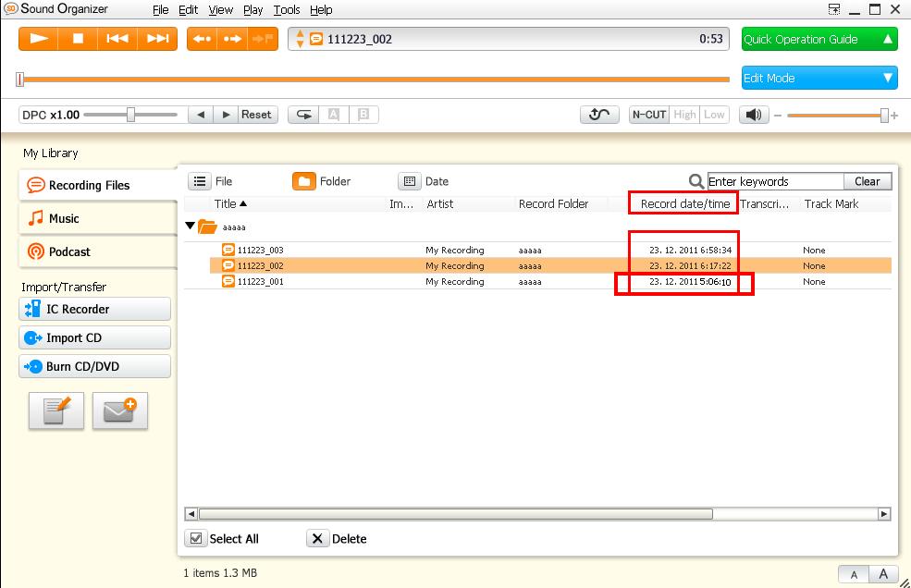Viewport: 911px width, 588px height.
Task: Collapse the aaaaa folder triangle
Action: 190,226
